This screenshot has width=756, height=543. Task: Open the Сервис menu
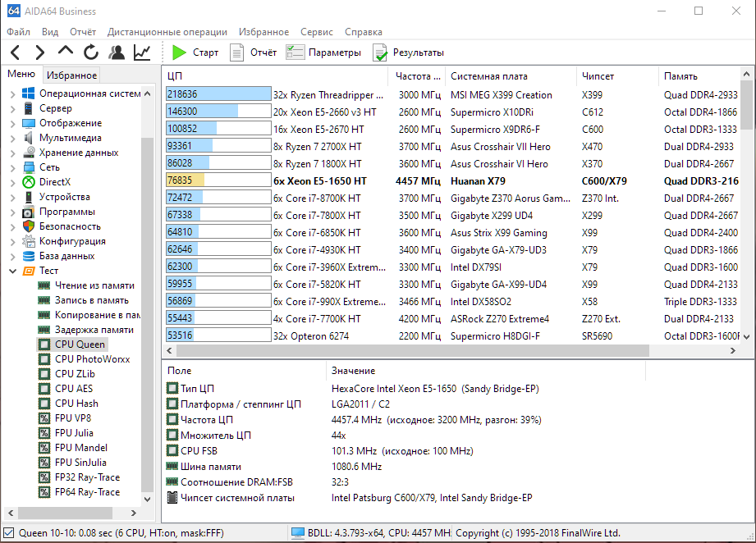(317, 32)
